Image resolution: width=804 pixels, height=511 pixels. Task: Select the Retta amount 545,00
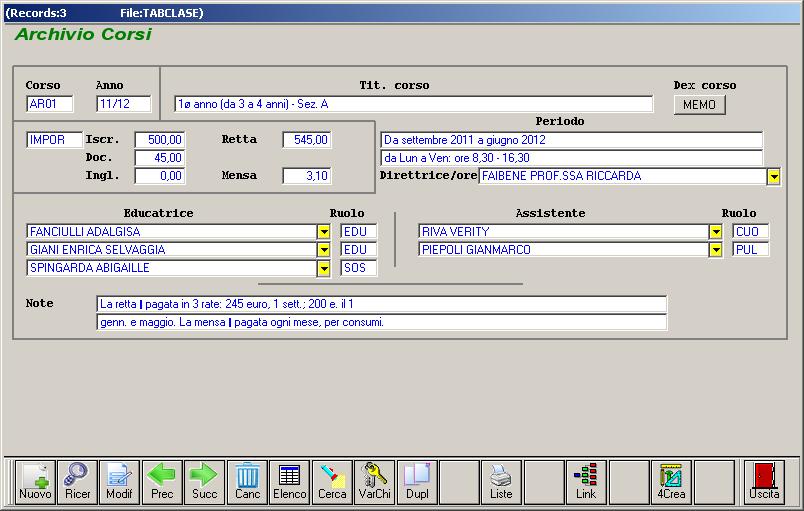[307, 140]
